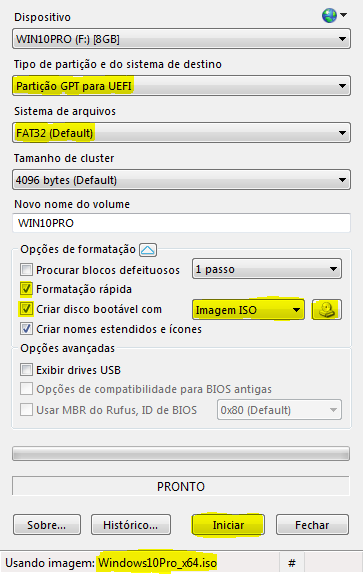Open the language globe icon menu
The image size is (363, 574).
pos(334,16)
